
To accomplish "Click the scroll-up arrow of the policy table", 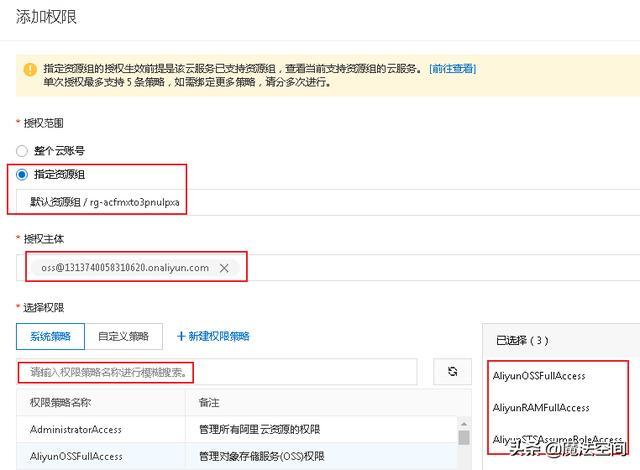I will 464,423.
